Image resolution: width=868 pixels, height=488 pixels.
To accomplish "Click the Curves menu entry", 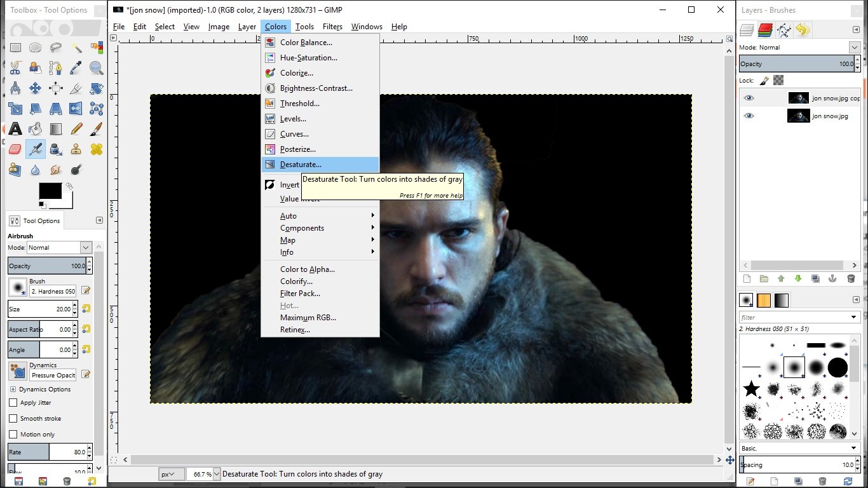I will click(x=294, y=134).
